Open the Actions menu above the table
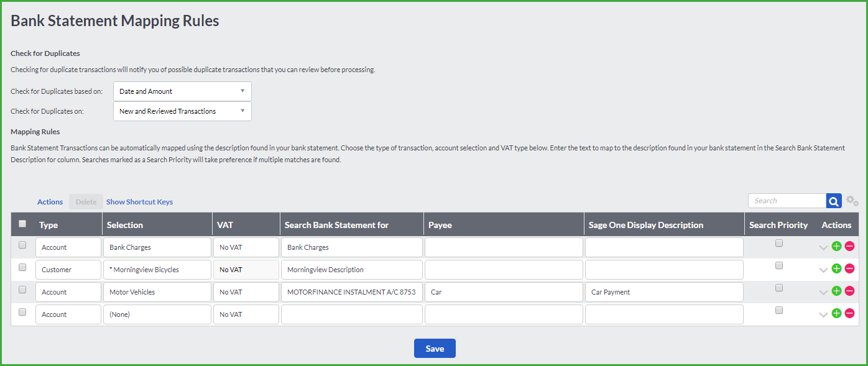Viewport: 868px width, 366px height. [50, 202]
